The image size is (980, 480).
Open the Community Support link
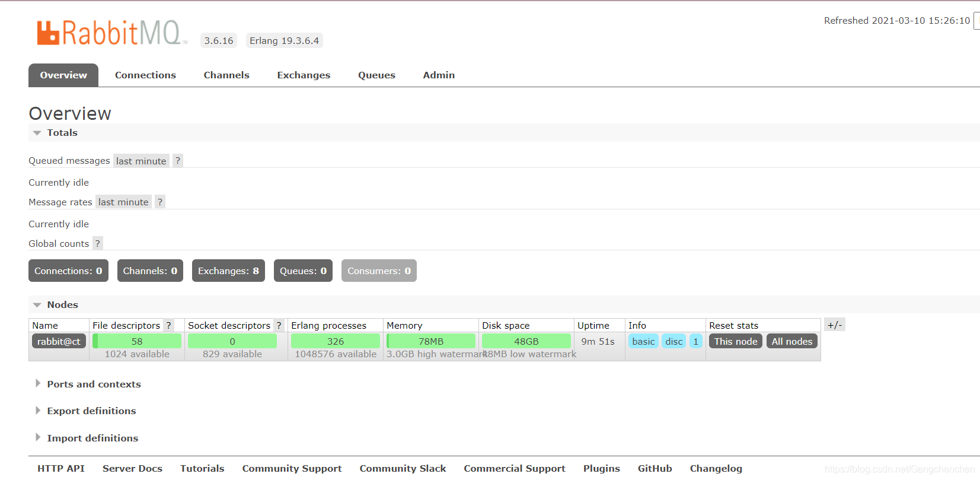(x=292, y=468)
